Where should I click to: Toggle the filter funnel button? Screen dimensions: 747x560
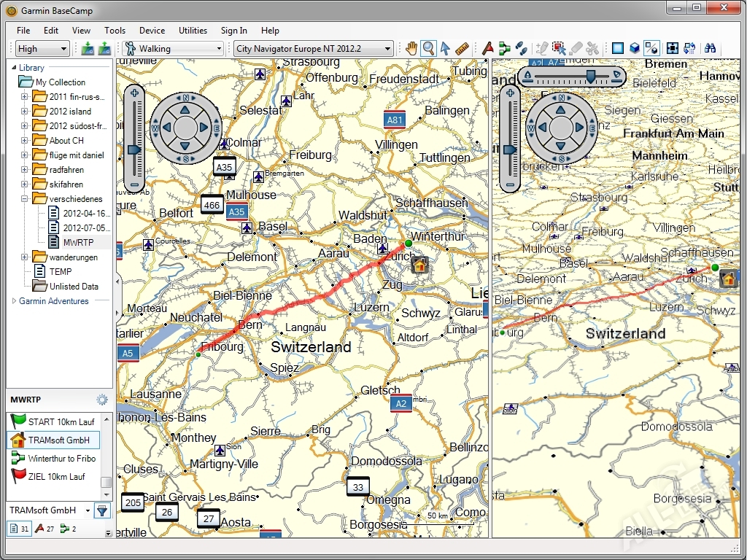coord(102,510)
